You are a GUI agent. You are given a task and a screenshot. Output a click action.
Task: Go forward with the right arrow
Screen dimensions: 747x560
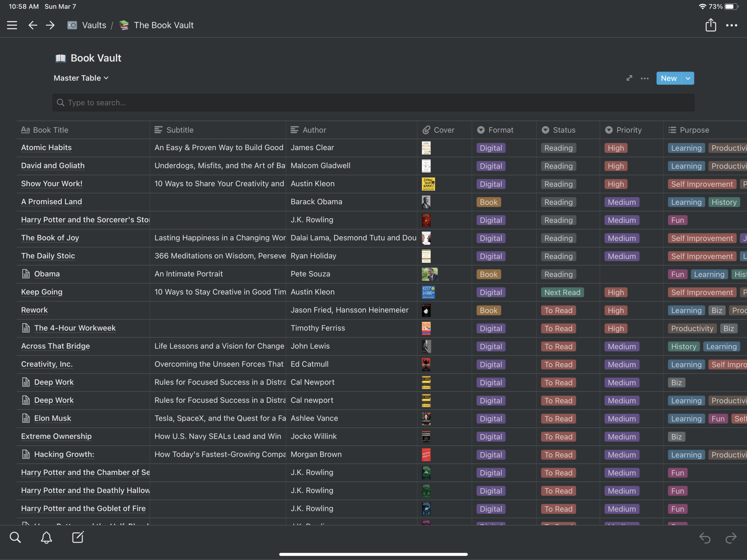[x=50, y=25]
